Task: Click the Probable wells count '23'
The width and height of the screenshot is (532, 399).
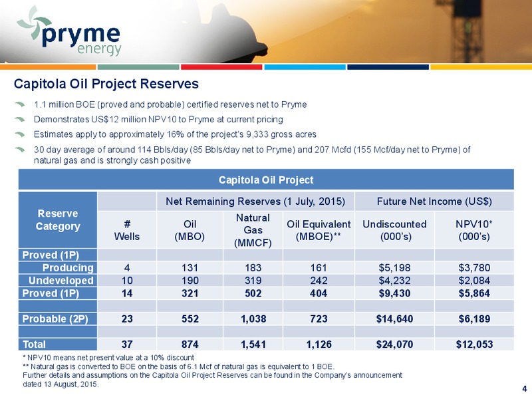Action: click(x=127, y=319)
